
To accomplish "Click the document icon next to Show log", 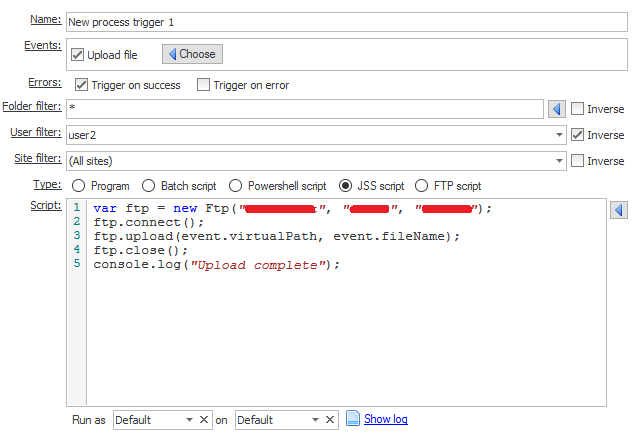I will pyautogui.click(x=352, y=419).
